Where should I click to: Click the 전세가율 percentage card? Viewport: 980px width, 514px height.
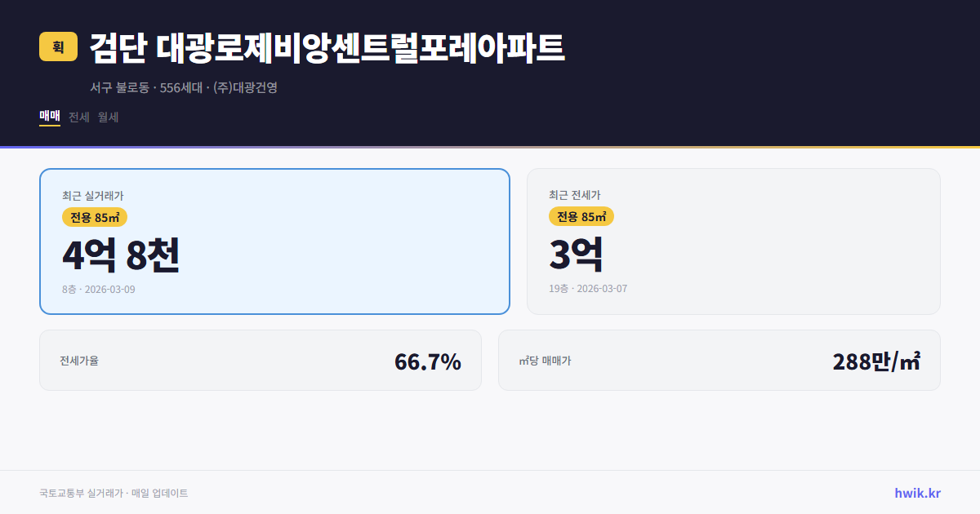[261, 360]
